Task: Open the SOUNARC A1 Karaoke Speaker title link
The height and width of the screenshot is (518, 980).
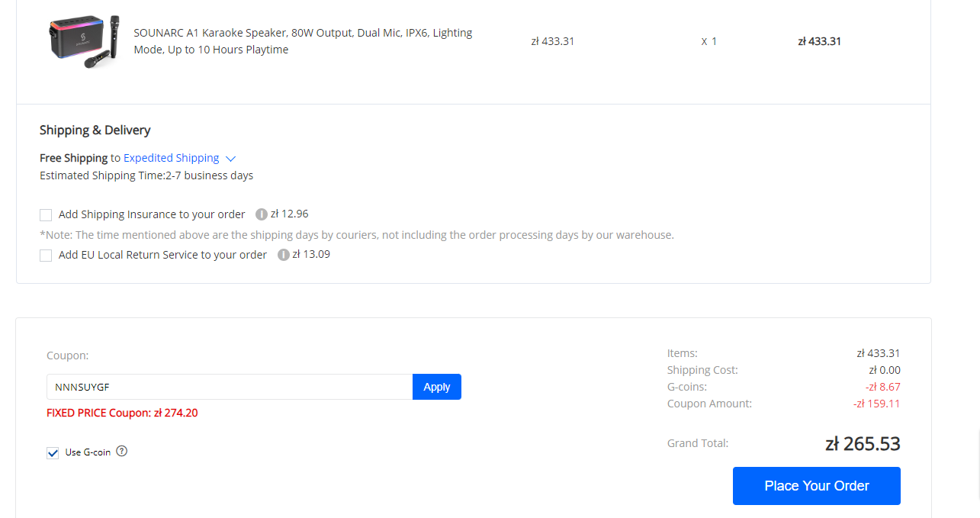Action: [x=303, y=41]
